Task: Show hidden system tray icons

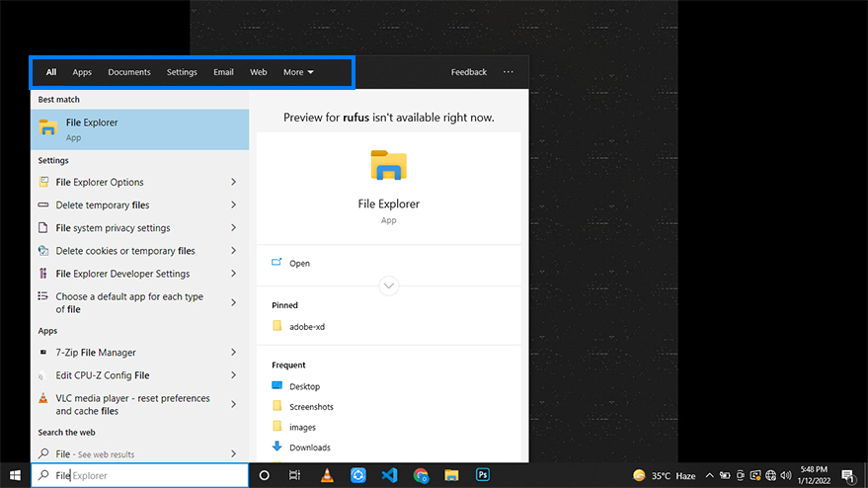Action: click(x=712, y=475)
